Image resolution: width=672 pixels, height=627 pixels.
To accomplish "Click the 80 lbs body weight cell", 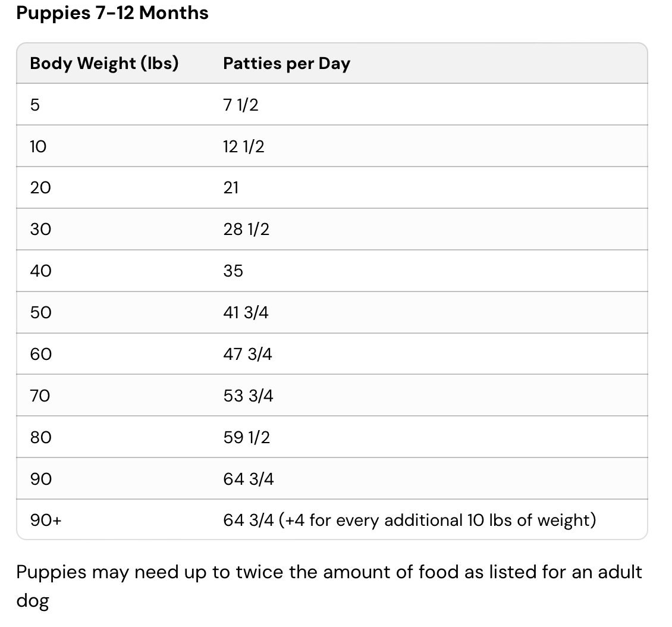I will coord(40,438).
